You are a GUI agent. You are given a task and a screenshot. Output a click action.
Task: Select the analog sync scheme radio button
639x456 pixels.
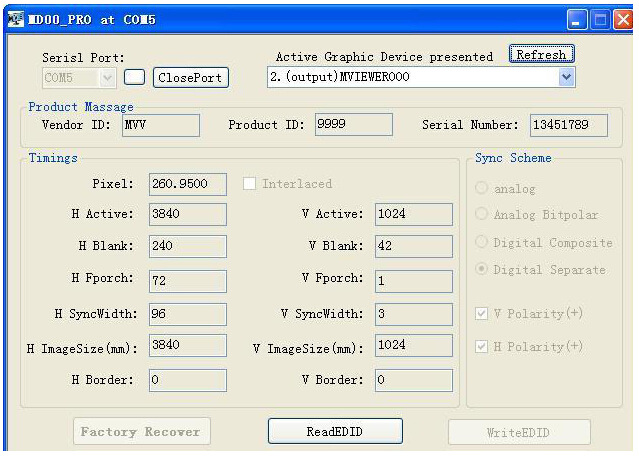[482, 188]
